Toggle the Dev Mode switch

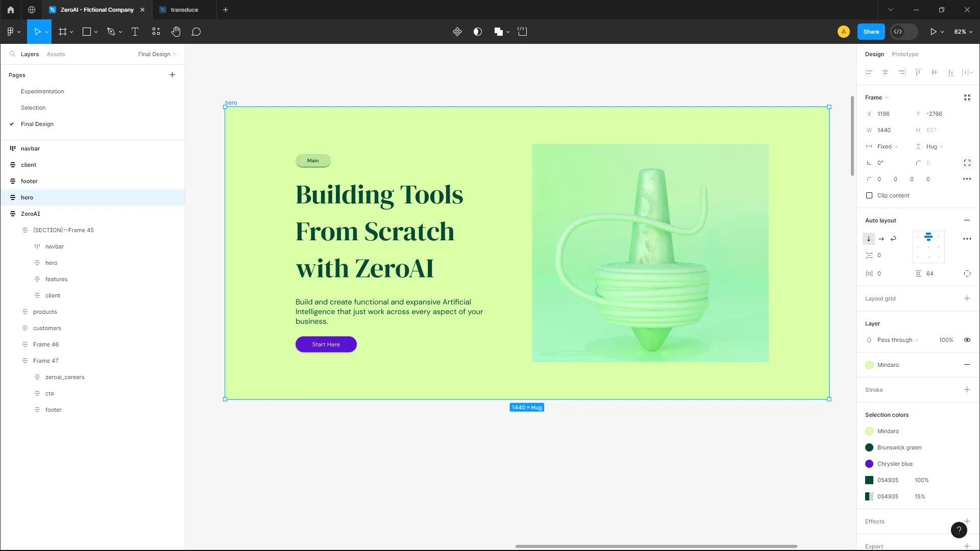tap(903, 32)
